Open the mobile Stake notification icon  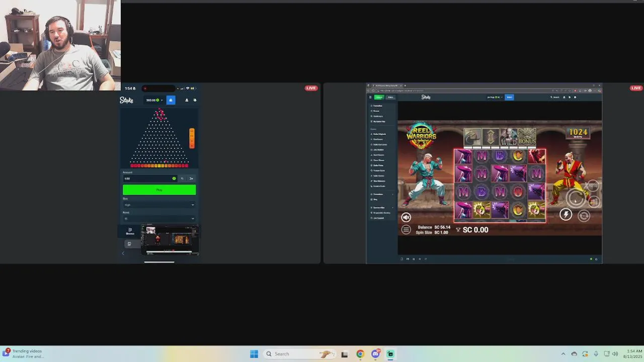pos(195,100)
